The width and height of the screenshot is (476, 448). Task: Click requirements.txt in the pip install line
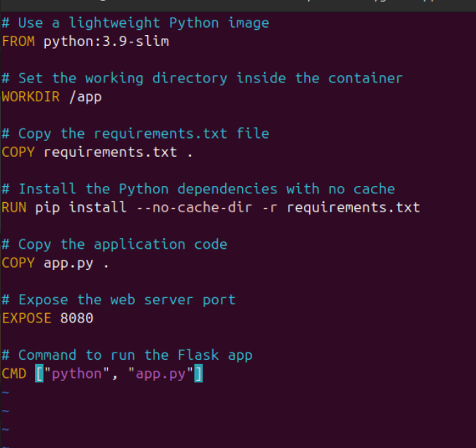click(x=353, y=208)
